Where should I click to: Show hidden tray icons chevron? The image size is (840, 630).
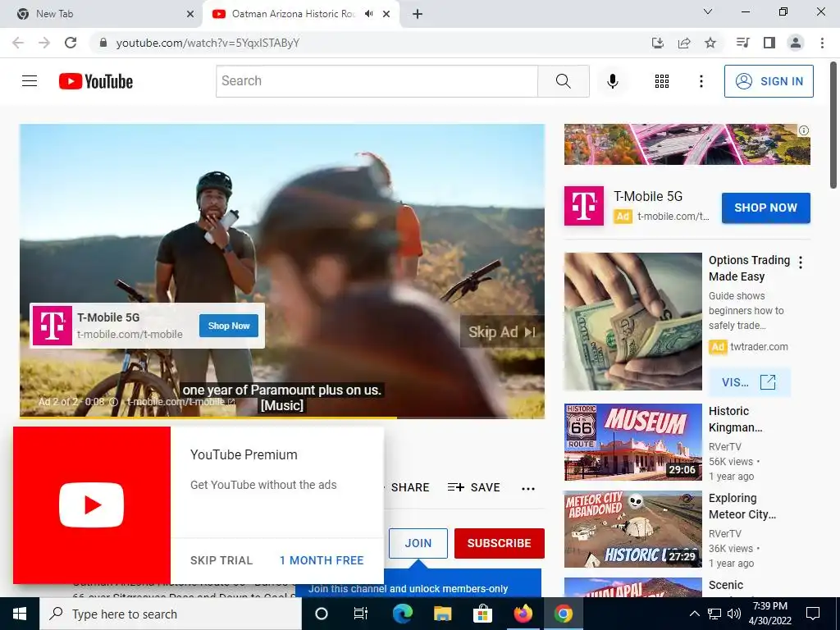(x=694, y=614)
